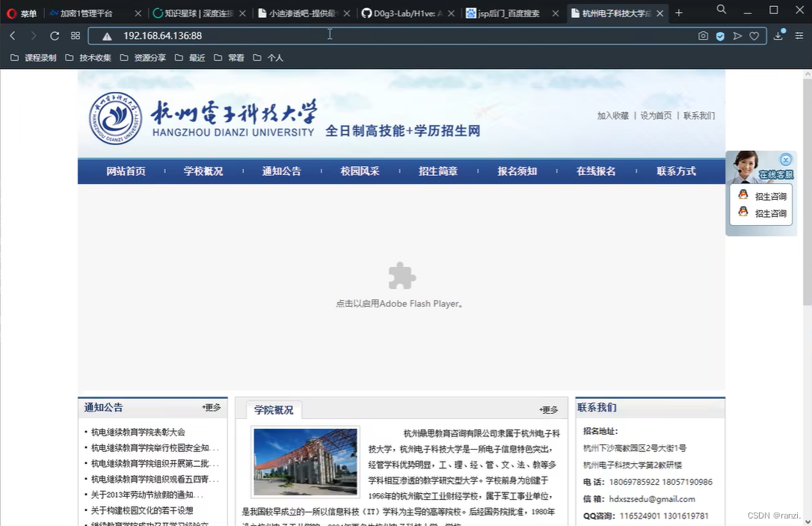Screen dimensions: 812x526
Task: Close the online customer service widget
Action: tap(786, 159)
